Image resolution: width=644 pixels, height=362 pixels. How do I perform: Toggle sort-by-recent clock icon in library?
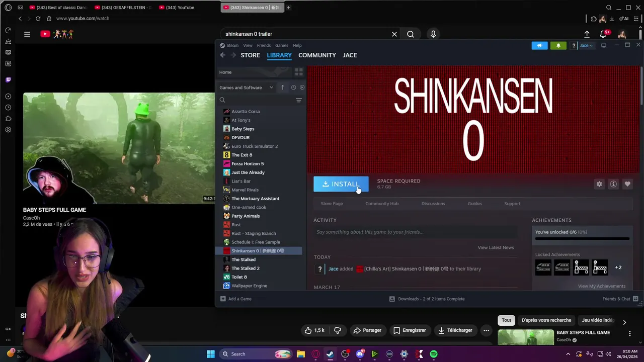(293, 87)
